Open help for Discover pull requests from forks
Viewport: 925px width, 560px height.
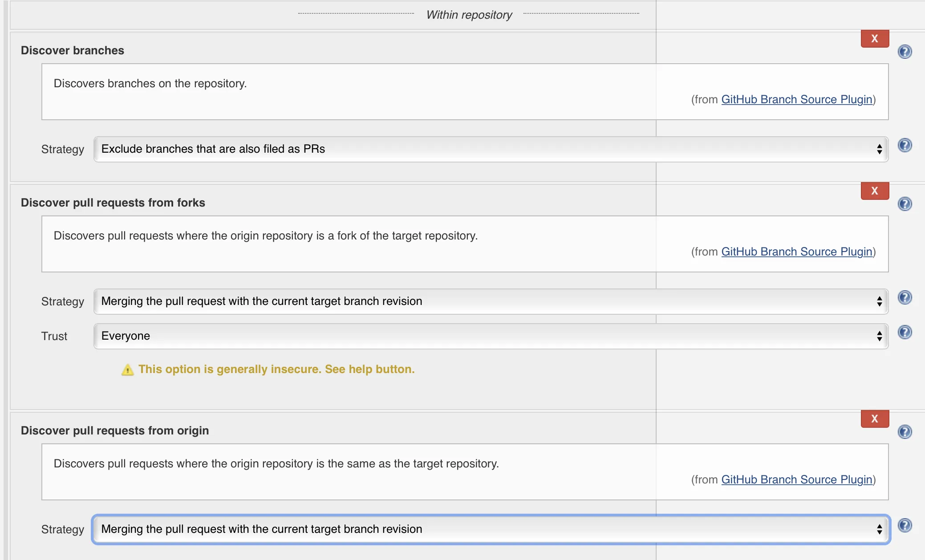click(x=905, y=204)
